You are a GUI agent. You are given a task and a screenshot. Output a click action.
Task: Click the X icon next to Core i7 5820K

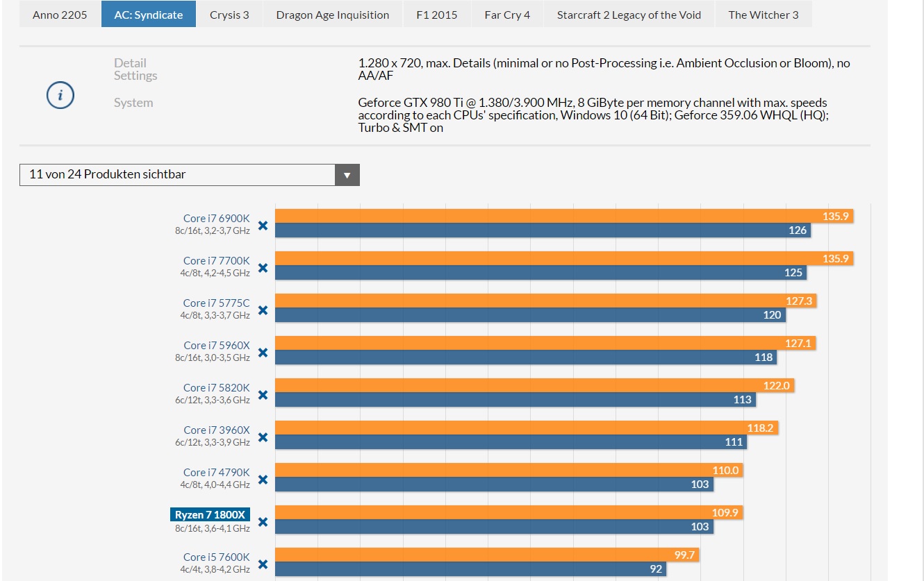point(263,394)
